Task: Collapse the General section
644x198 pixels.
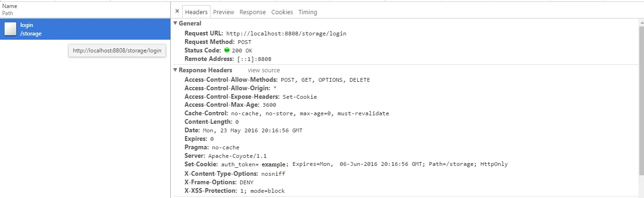Action: click(176, 23)
